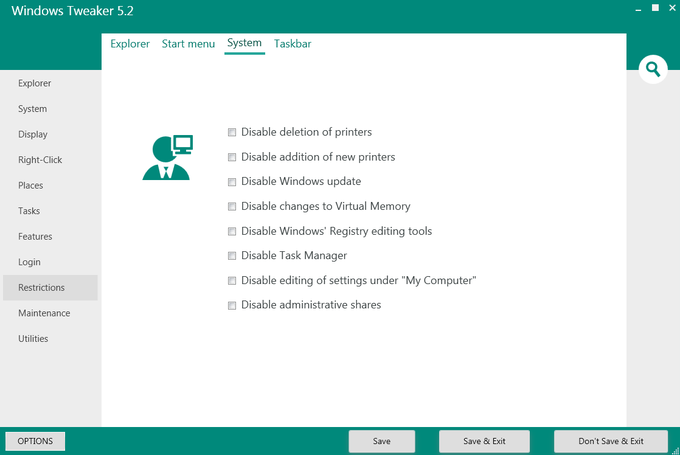Image resolution: width=680 pixels, height=455 pixels.
Task: Open the Places sidebar section
Action: click(x=30, y=186)
